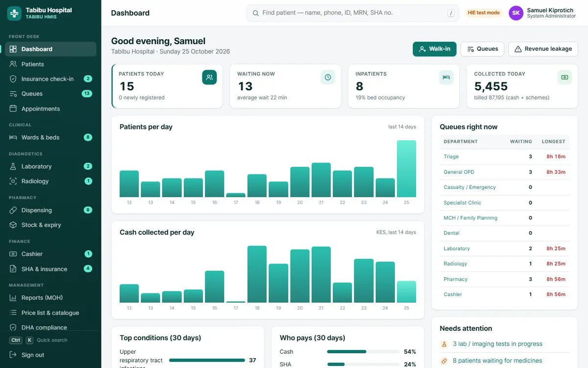Click the Patients people icon in sidebar

13,64
